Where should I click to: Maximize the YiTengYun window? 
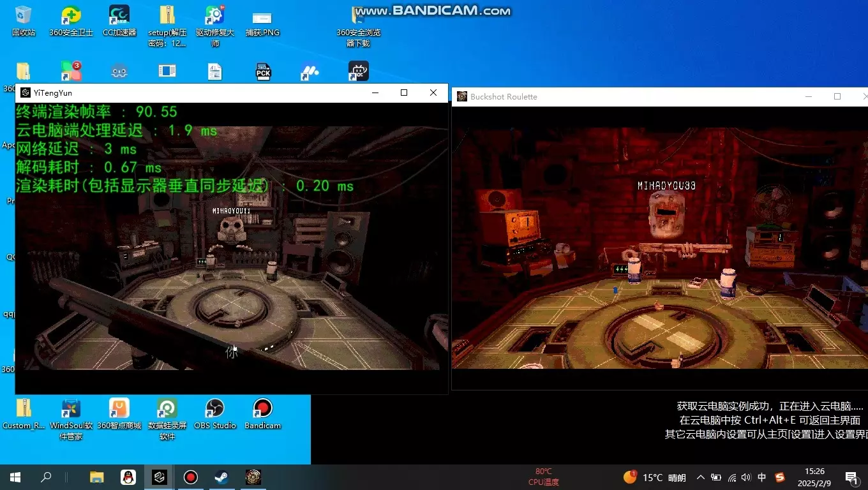(x=404, y=93)
